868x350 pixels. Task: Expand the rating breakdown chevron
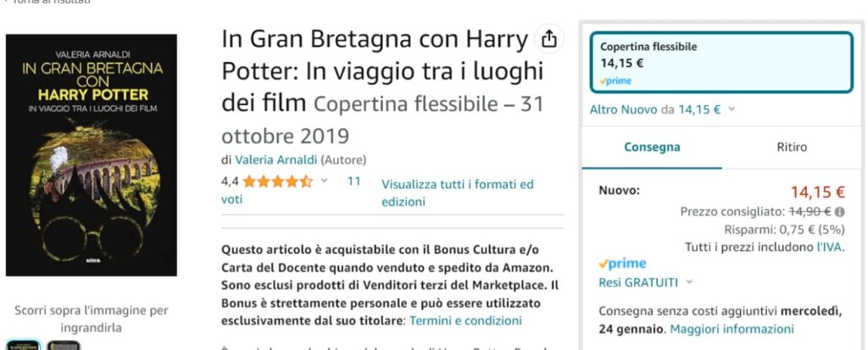[325, 181]
